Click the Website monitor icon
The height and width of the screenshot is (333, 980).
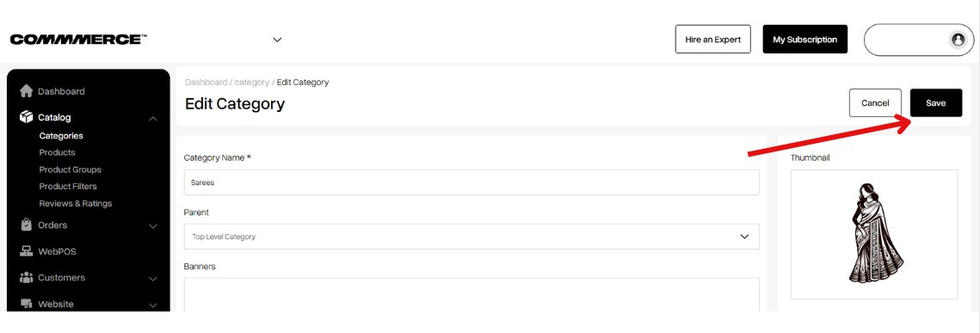click(27, 304)
